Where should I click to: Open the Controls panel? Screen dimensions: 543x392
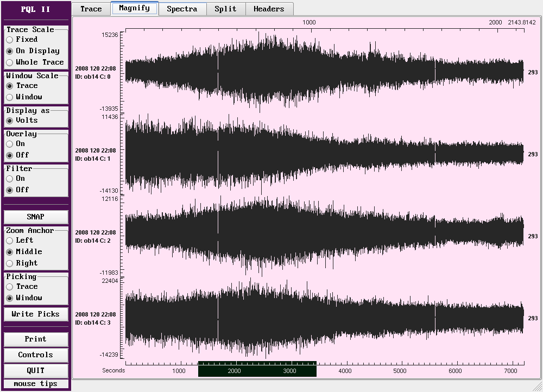click(x=36, y=355)
